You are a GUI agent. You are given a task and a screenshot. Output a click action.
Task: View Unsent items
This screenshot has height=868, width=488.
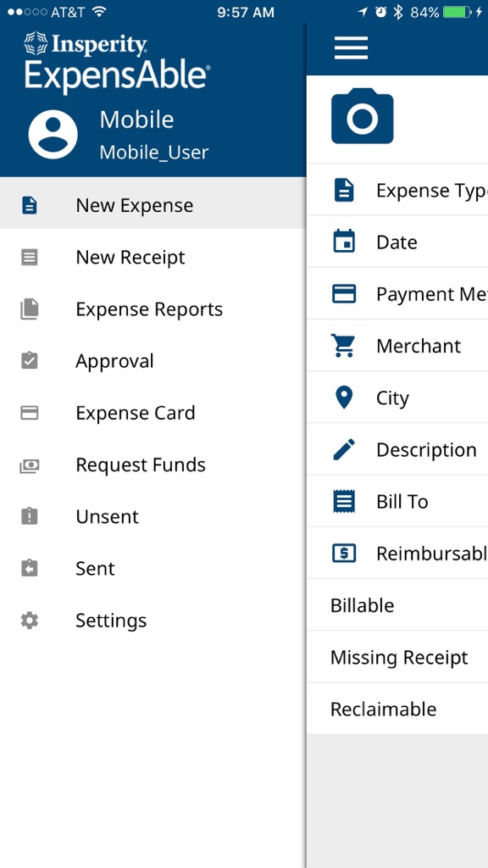click(152, 516)
